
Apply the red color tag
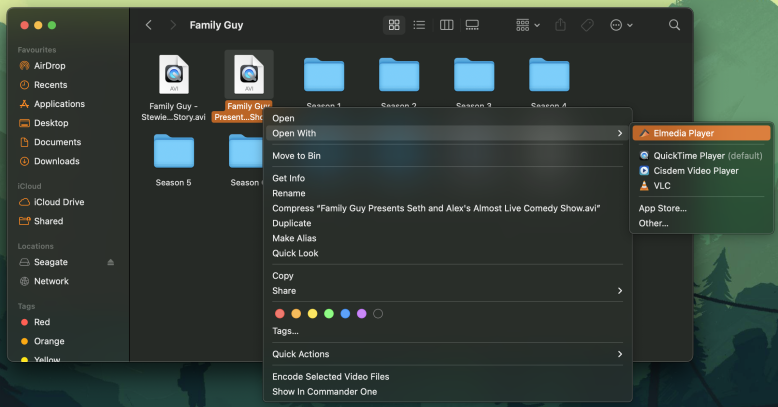point(280,314)
